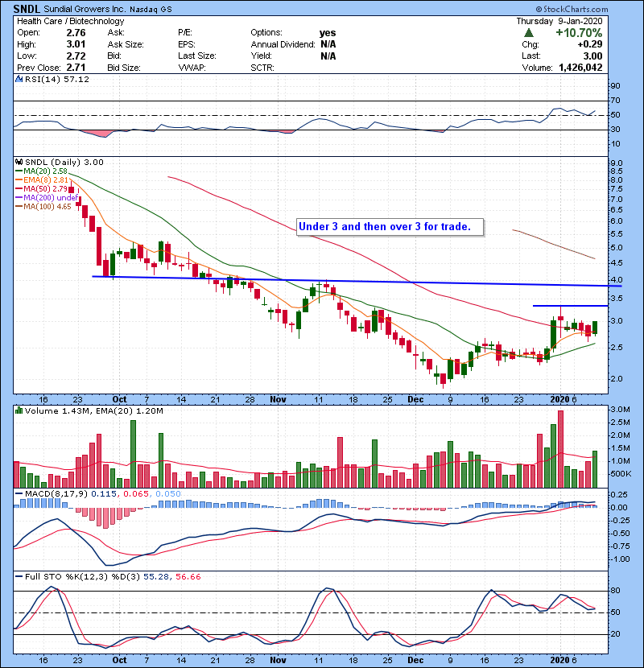
Task: Click the -1.00 label on the MACD axis
Action: point(619,559)
